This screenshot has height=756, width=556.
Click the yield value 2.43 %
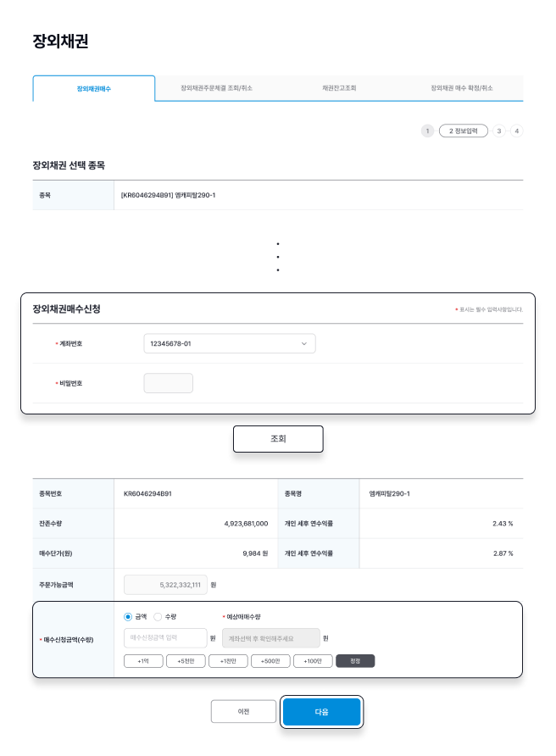point(503,524)
